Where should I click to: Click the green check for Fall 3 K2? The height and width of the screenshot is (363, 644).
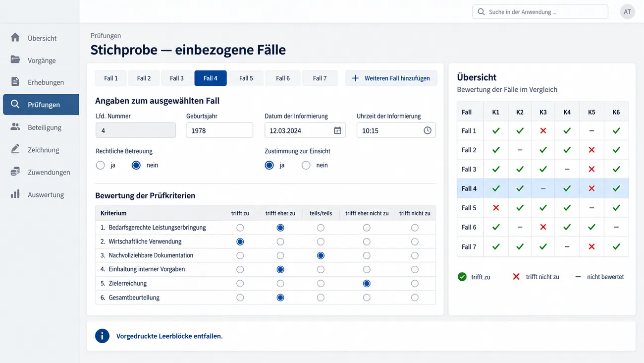pos(520,169)
